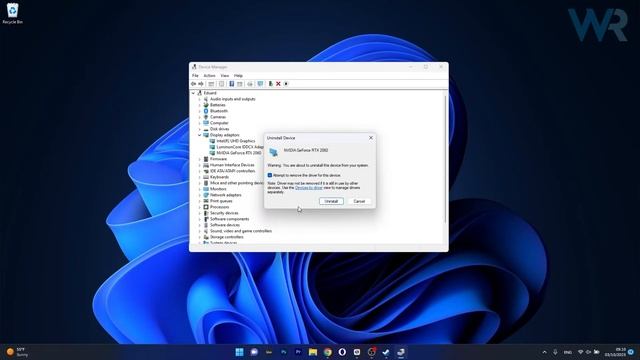The width and height of the screenshot is (640, 360).
Task: Open Google Chrome from taskbar
Action: [327, 352]
